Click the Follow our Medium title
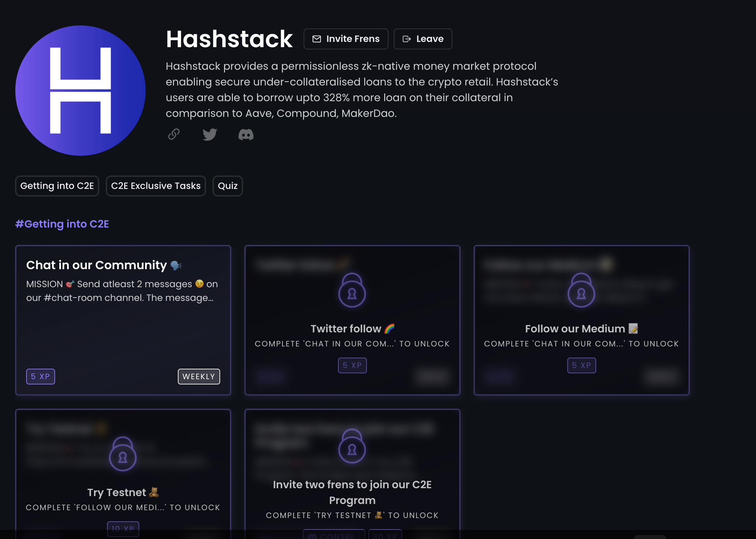Screen dimensions: 756x539 click(575, 328)
